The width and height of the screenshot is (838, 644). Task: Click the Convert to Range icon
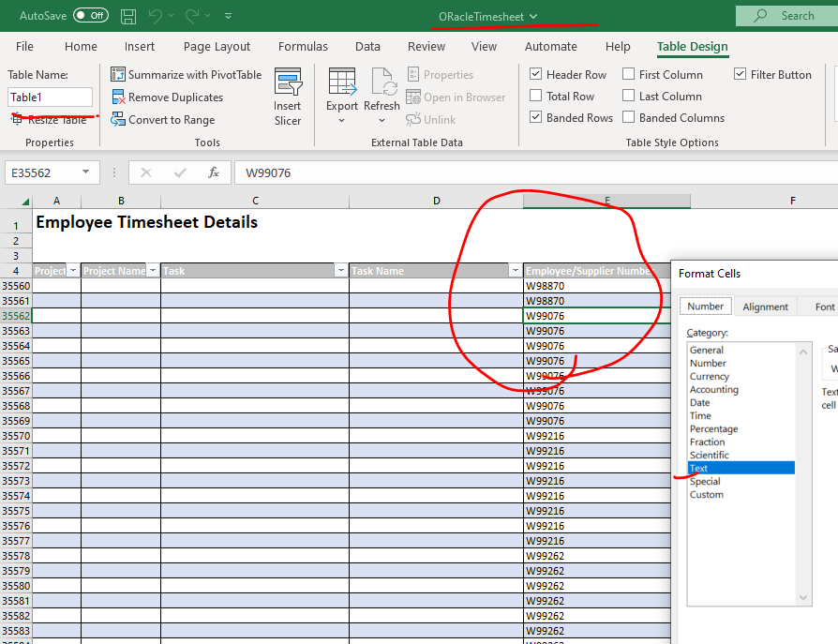coord(117,120)
